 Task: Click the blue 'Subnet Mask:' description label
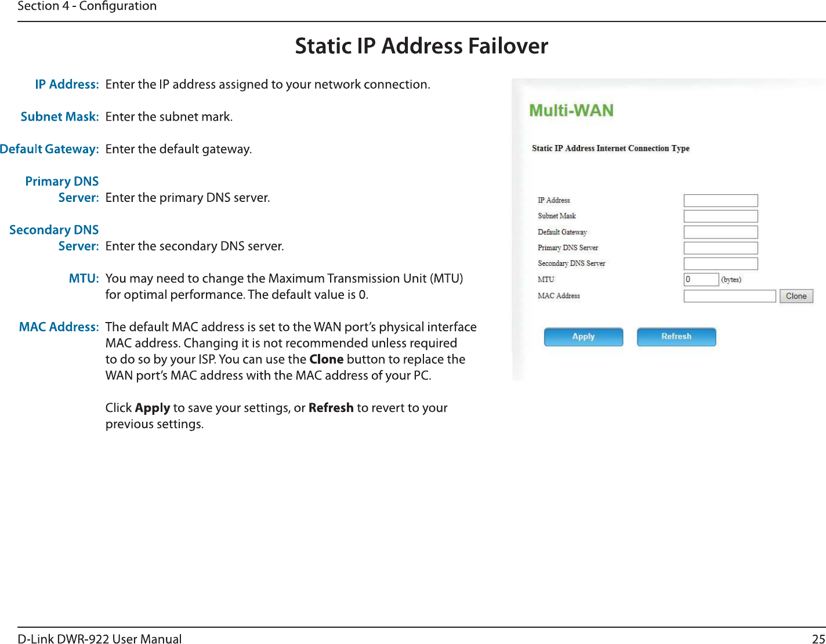pyautogui.click(x=59, y=117)
